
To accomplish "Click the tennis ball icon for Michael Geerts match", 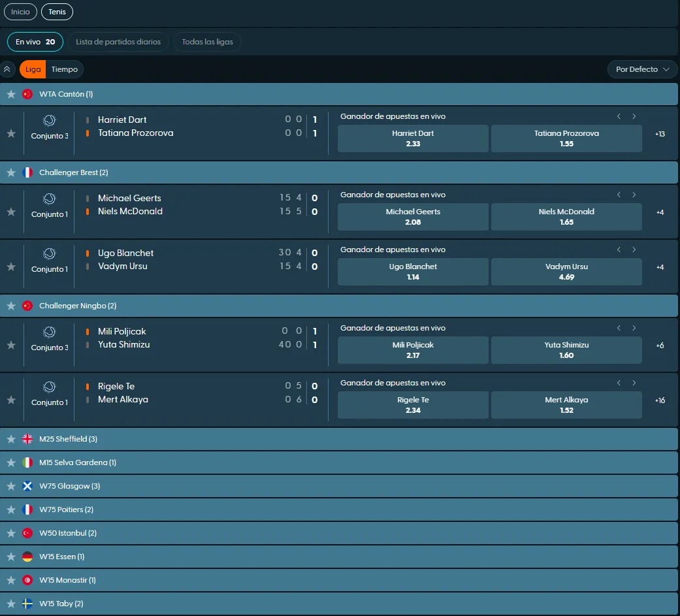I will tap(50, 199).
